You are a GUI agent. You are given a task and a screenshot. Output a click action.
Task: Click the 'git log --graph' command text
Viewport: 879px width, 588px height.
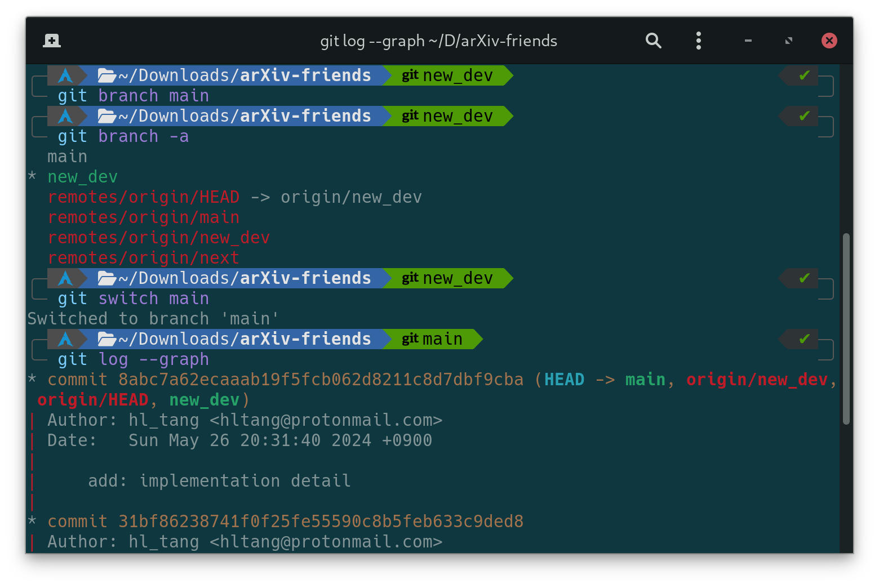click(134, 359)
